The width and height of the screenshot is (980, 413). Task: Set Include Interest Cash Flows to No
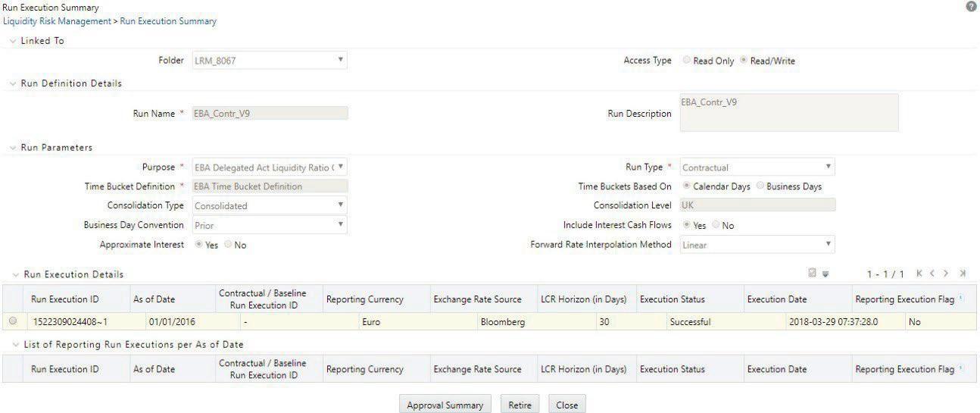click(715, 225)
